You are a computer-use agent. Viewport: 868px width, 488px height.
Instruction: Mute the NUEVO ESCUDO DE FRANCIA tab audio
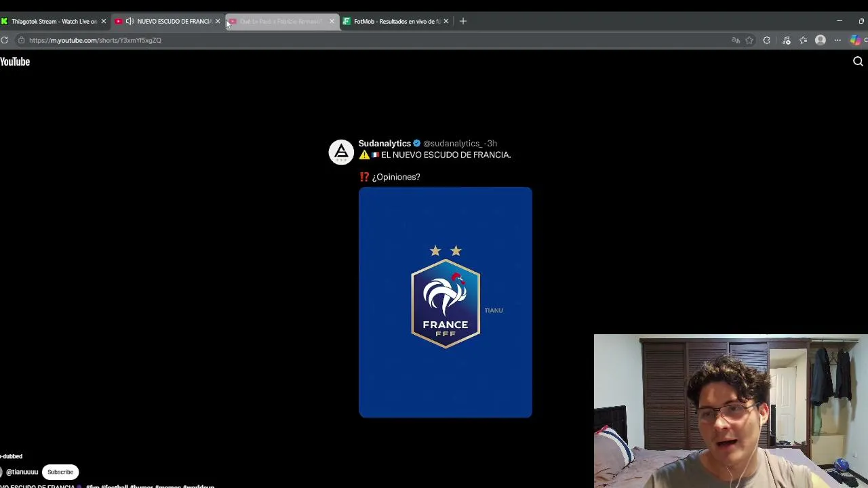130,21
